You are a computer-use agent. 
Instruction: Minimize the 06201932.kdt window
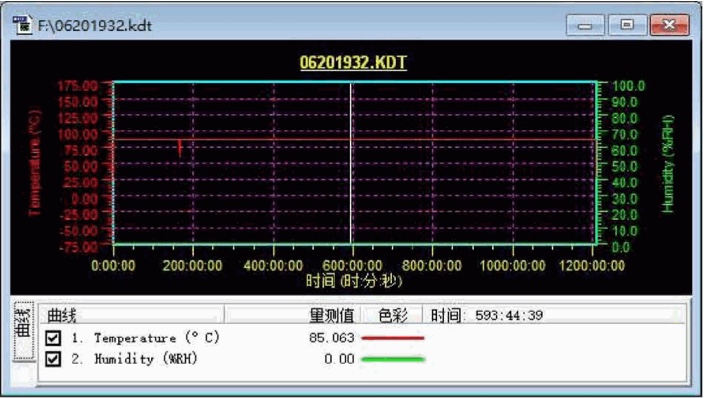point(585,25)
